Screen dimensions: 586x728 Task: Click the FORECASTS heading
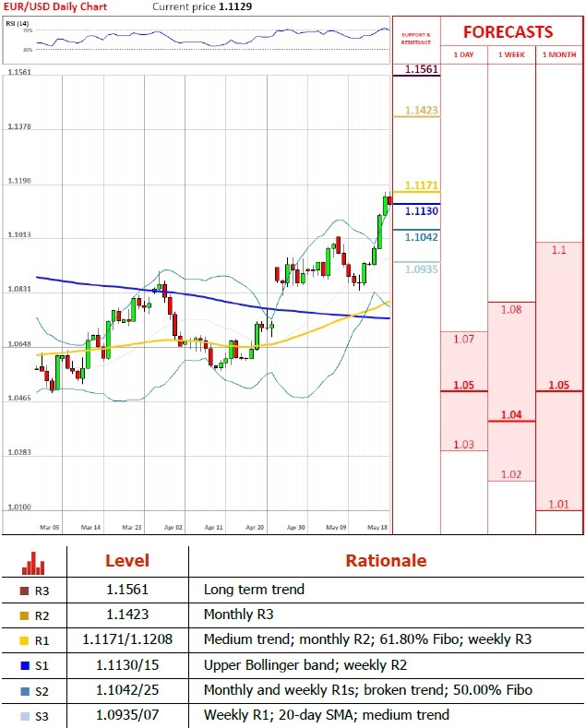[x=508, y=32]
